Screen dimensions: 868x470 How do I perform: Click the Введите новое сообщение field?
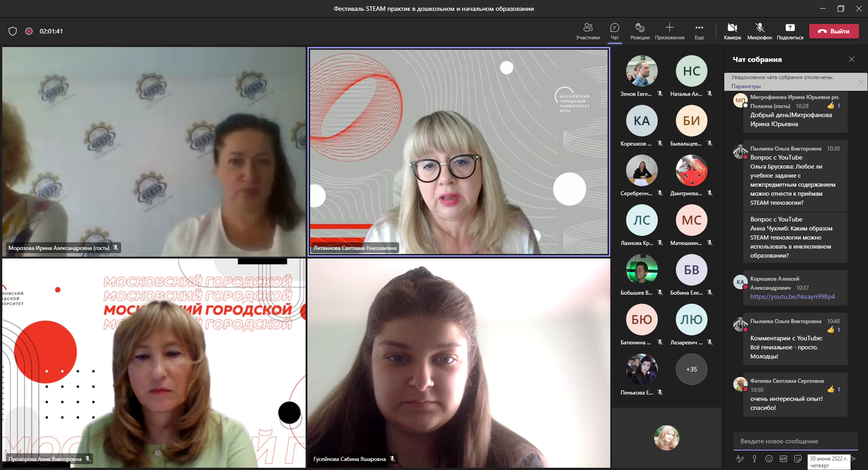tap(795, 441)
